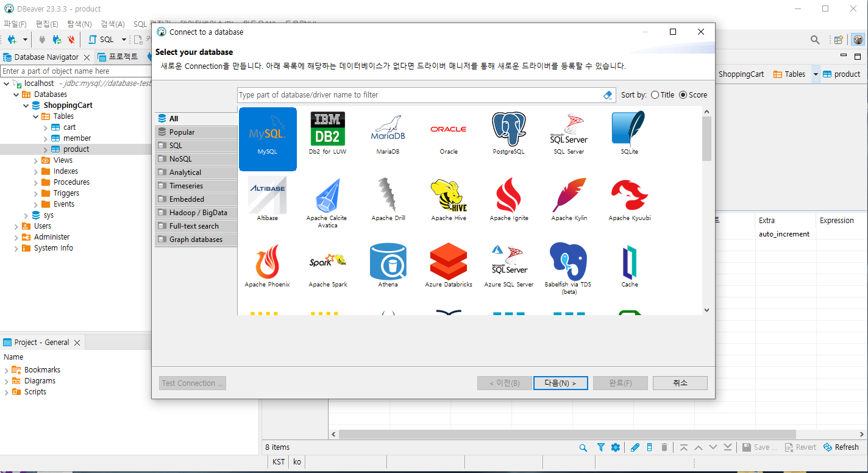Clear the driver filter with eraser icon
The height and width of the screenshot is (473, 868).
[x=608, y=95]
